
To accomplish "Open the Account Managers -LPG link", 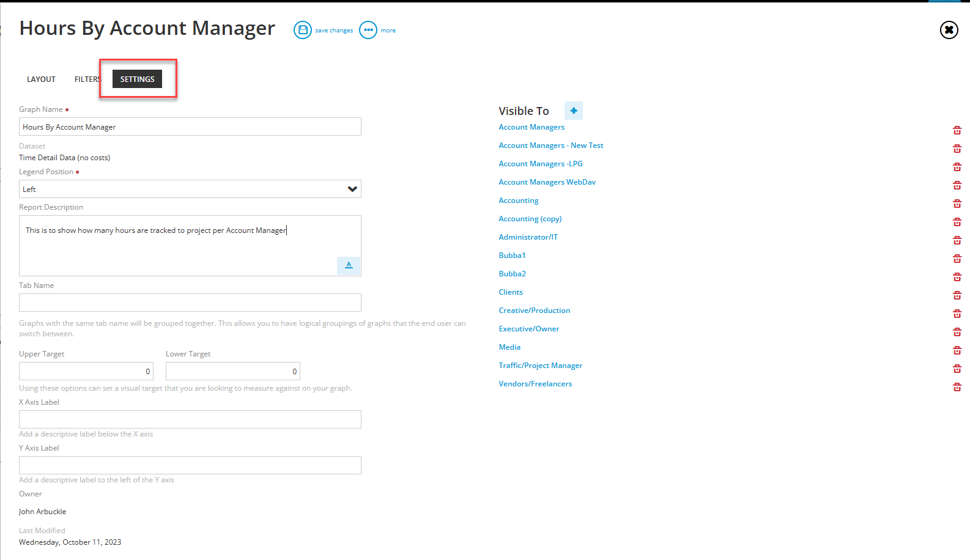I will point(541,164).
